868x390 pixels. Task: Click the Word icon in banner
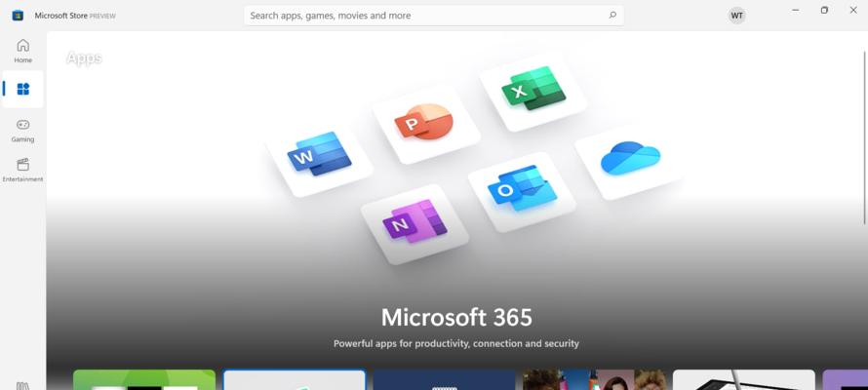(320, 154)
